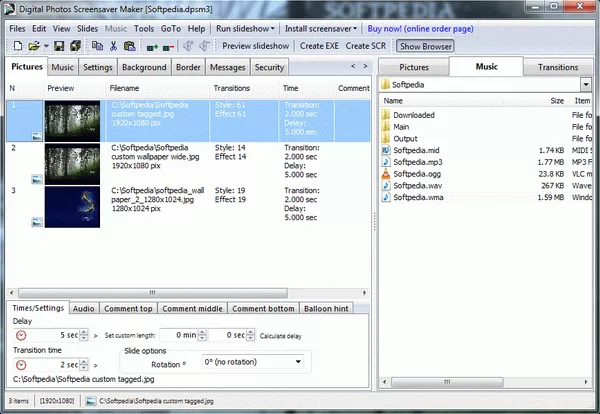Increase Delay seconds with up arrow
This screenshot has height=414, width=600.
tap(84, 332)
